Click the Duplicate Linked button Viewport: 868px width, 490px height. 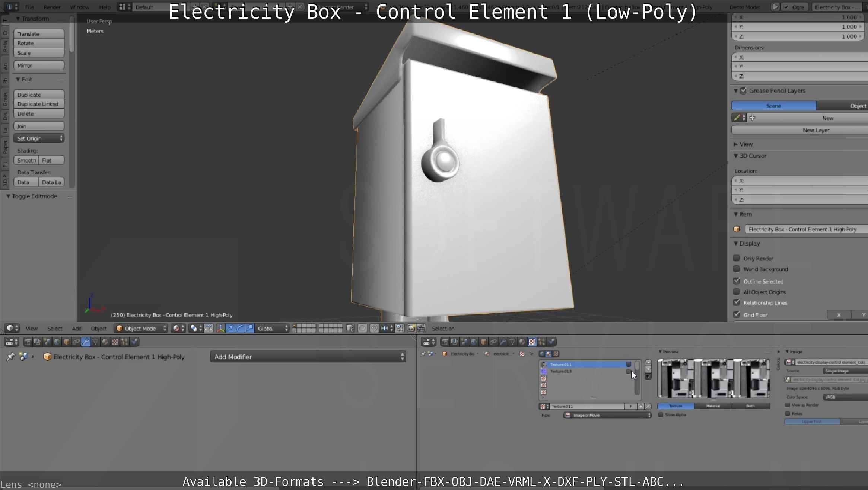tap(39, 104)
